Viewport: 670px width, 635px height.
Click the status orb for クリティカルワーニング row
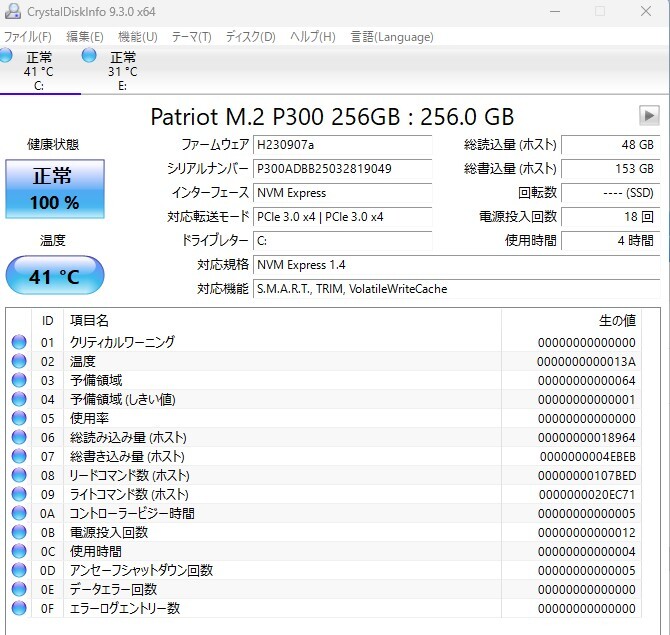click(x=19, y=342)
